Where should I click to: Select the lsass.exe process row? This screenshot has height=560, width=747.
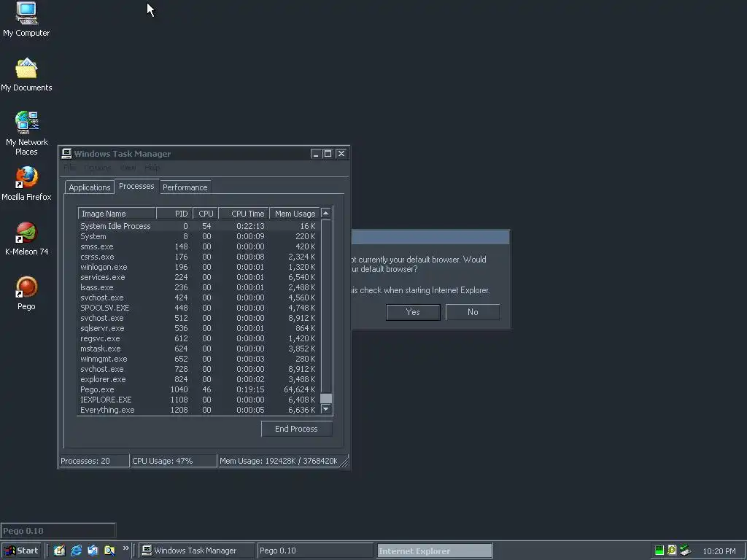pos(198,287)
